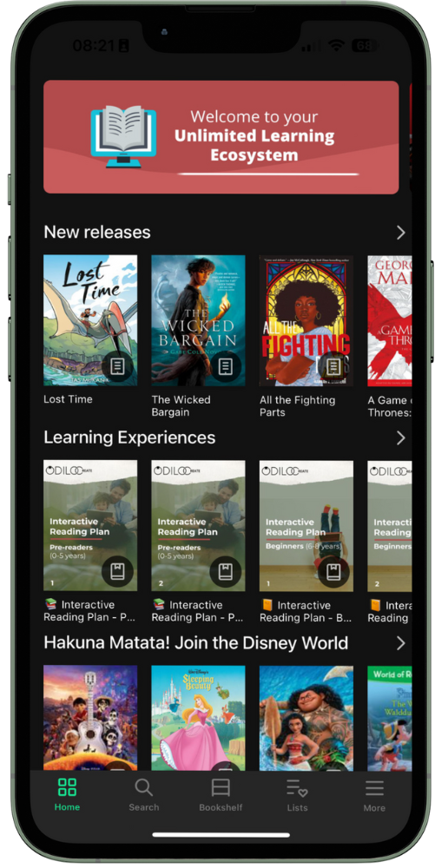Open A Game of Thrones cover
This screenshot has height=868, width=448.
[x=390, y=320]
